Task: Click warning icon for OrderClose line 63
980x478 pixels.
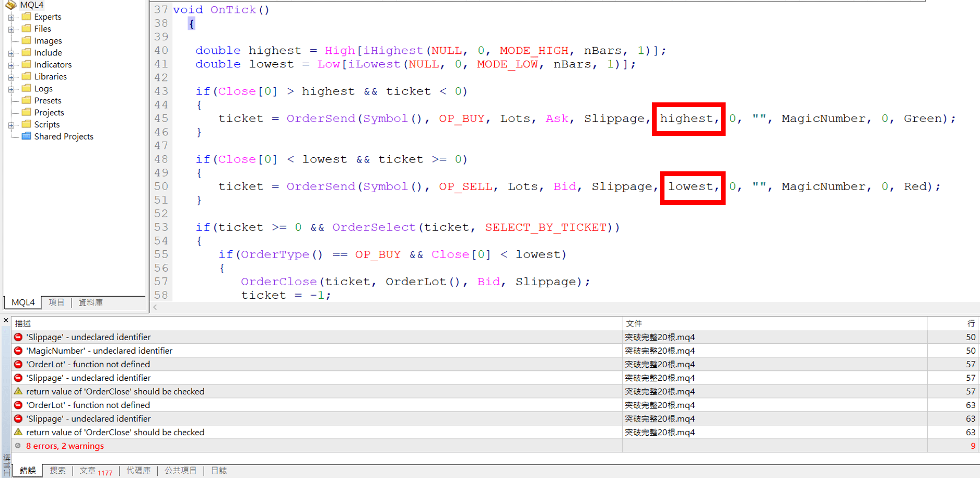Action: click(x=18, y=432)
